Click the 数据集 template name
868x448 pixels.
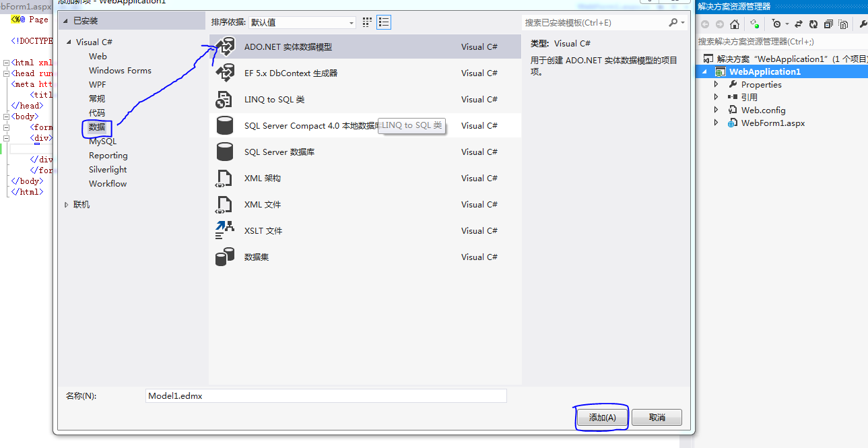(x=257, y=257)
